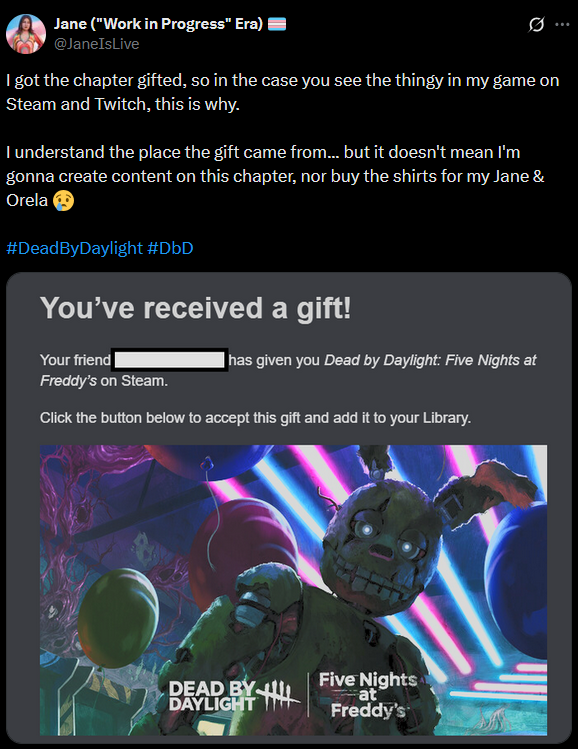This screenshot has width=578, height=749.
Task: Open the attached gift email screenshot
Action: [289, 508]
